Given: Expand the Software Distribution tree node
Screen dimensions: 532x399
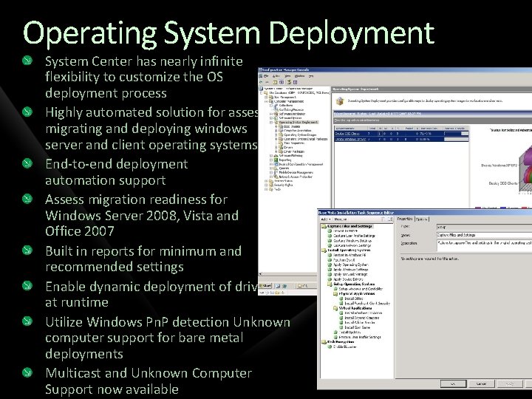Looking at the screenshot, I should point(271,114).
